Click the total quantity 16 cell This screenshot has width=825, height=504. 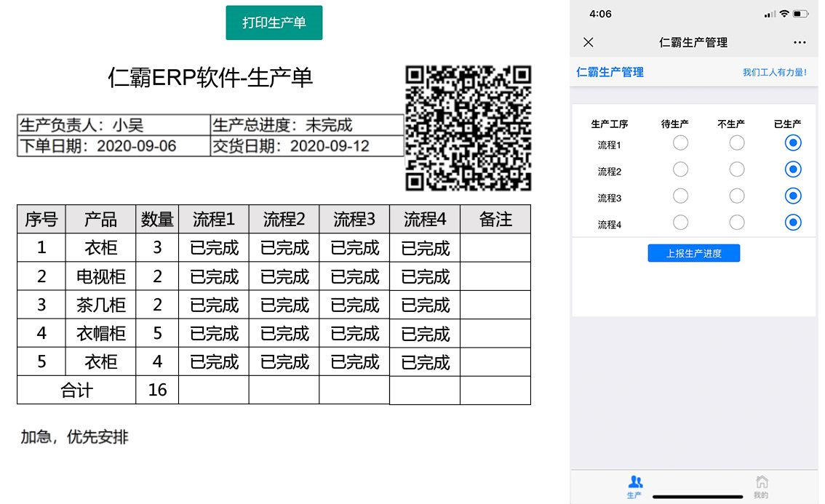click(157, 390)
